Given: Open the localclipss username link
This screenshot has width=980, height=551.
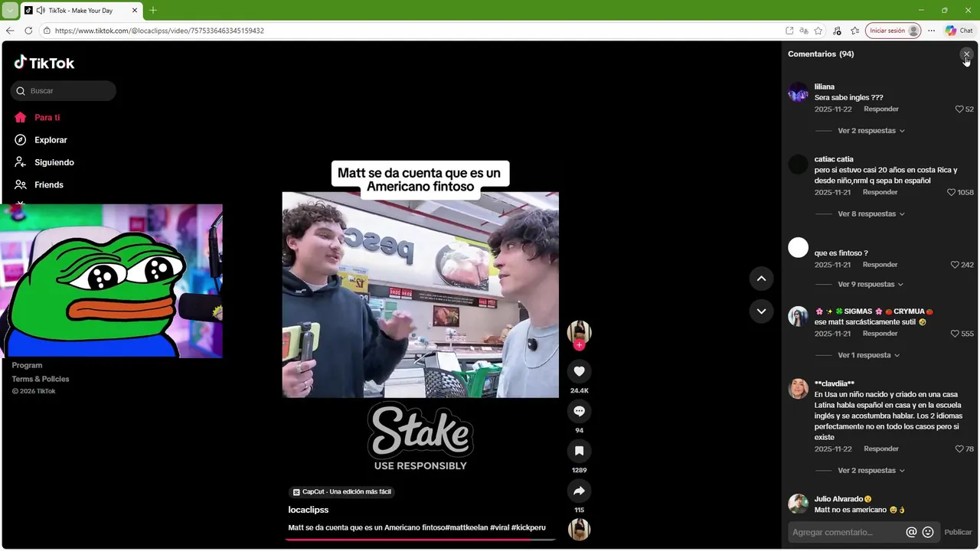Looking at the screenshot, I should pyautogui.click(x=309, y=510).
